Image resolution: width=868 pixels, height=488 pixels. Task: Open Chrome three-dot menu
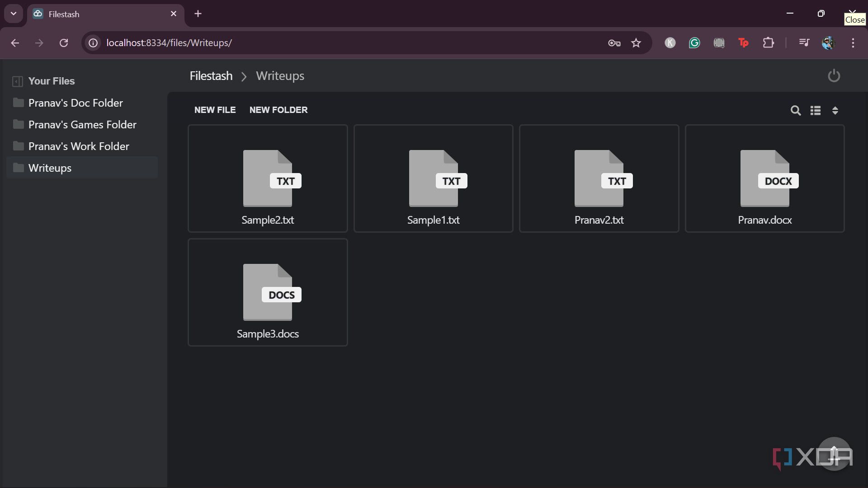click(853, 43)
